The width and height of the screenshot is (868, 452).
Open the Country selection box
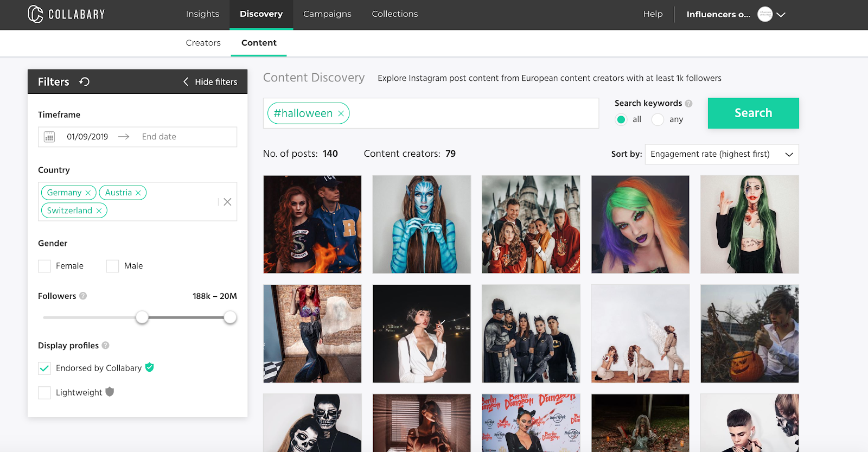(137, 201)
